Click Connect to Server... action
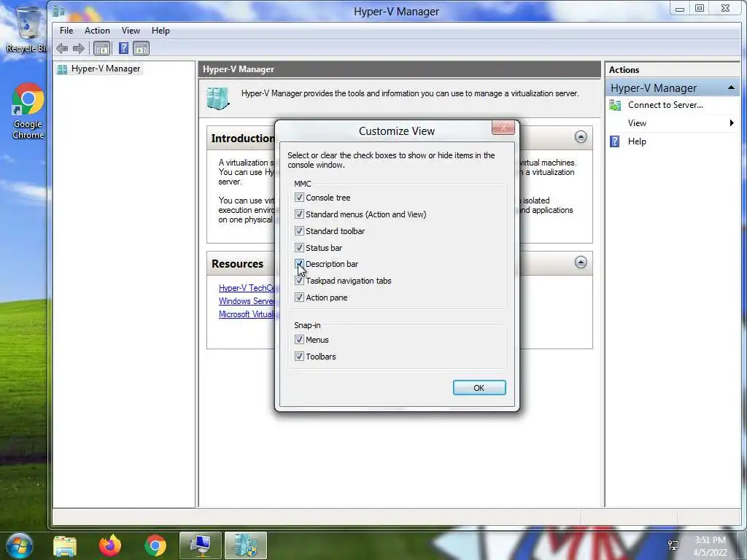Image resolution: width=747 pixels, height=560 pixels. click(x=665, y=105)
